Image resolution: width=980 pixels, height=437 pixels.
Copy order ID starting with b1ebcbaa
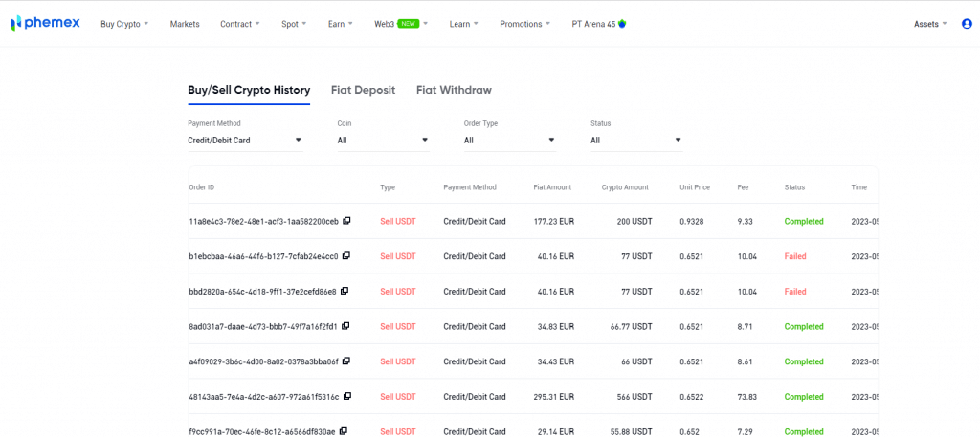(x=346, y=256)
